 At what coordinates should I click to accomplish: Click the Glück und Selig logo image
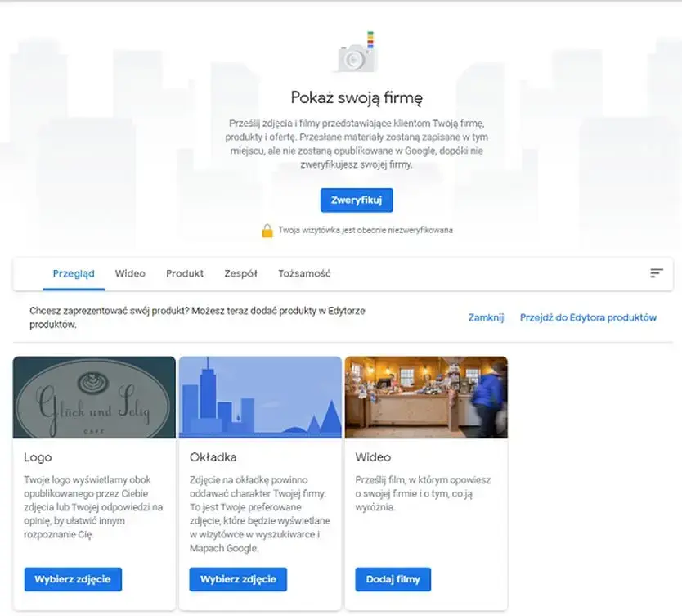[x=94, y=398]
